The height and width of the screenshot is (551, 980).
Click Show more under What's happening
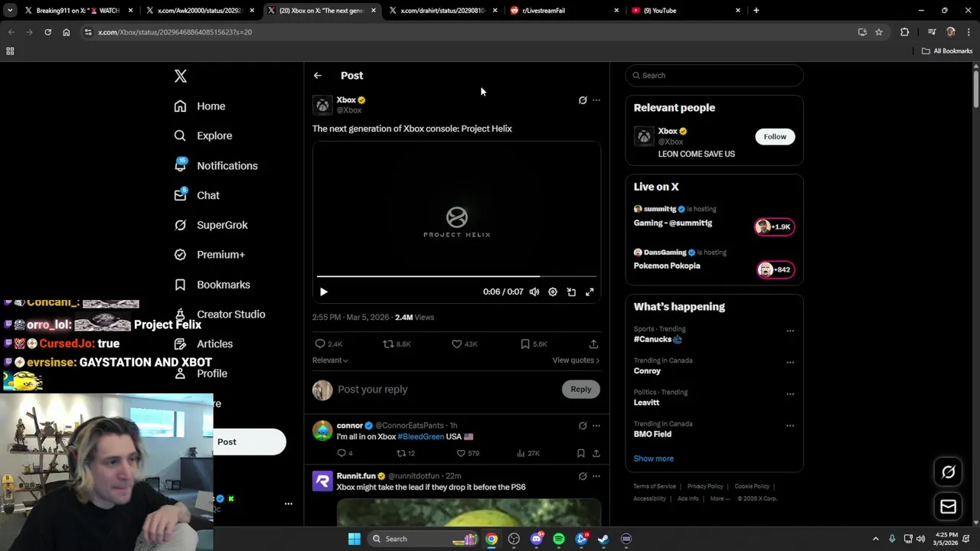[653, 458]
